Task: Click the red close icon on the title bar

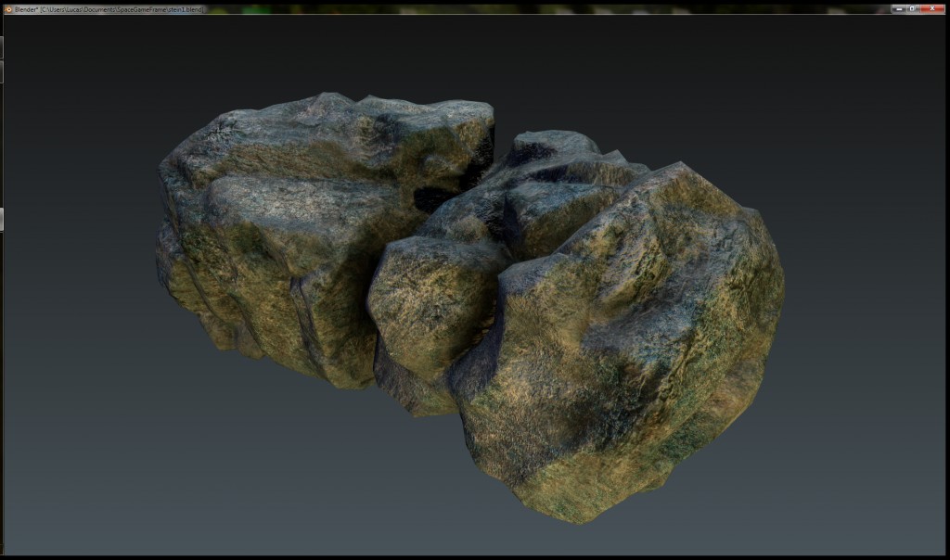Action: coord(932,8)
